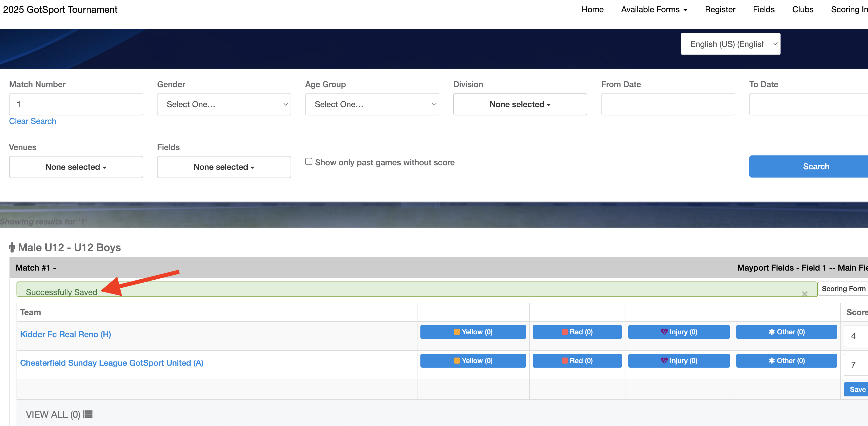Expand the Division None selected dropdown
Screen dimensions: 868x426
click(x=520, y=104)
